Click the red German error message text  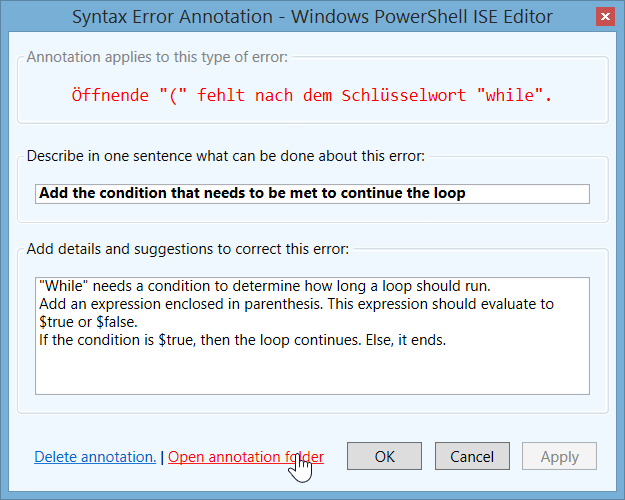pos(311,97)
